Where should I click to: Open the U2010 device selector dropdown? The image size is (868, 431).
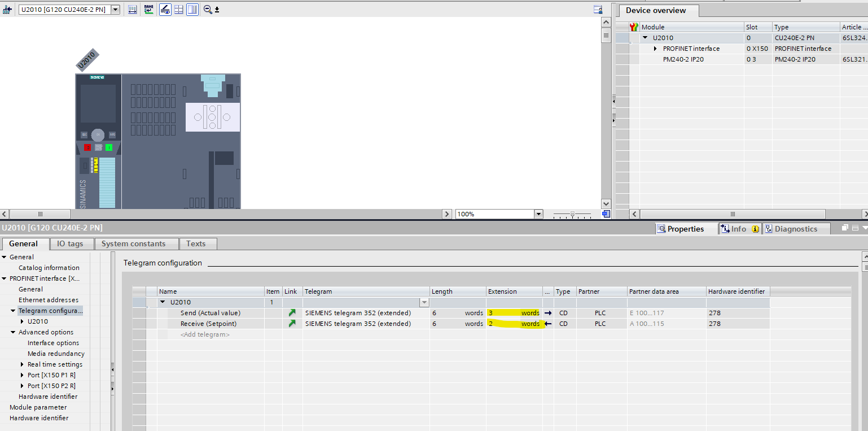(115, 10)
